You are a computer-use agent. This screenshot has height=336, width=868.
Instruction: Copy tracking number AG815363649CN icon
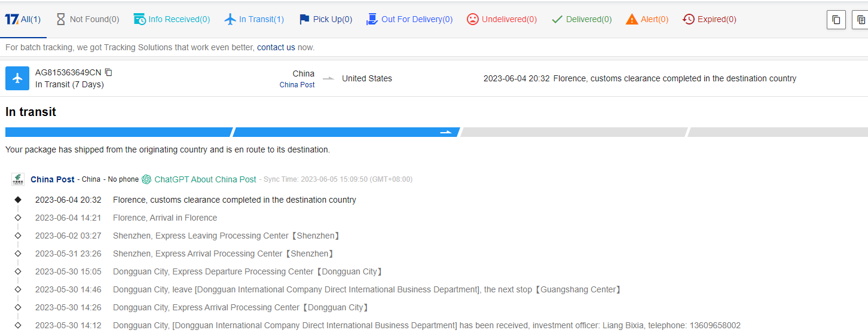pos(109,72)
